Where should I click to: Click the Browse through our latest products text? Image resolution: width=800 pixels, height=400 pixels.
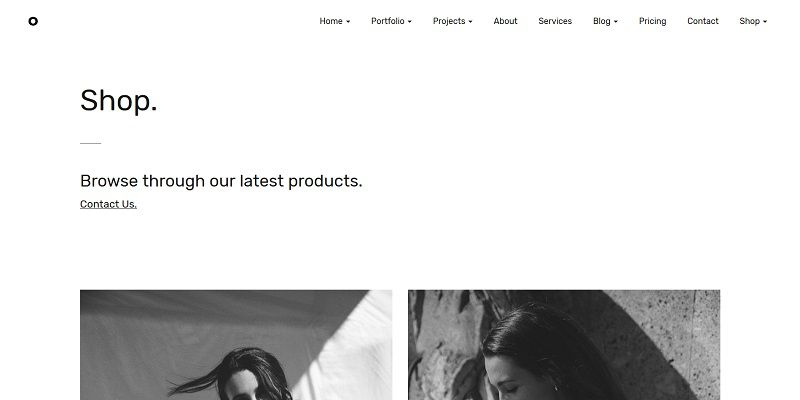[221, 181]
